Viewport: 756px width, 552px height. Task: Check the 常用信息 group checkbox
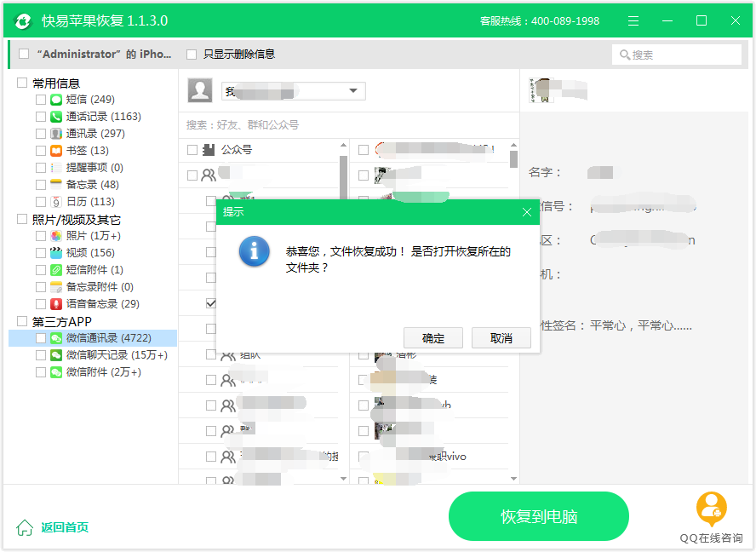[x=21, y=83]
